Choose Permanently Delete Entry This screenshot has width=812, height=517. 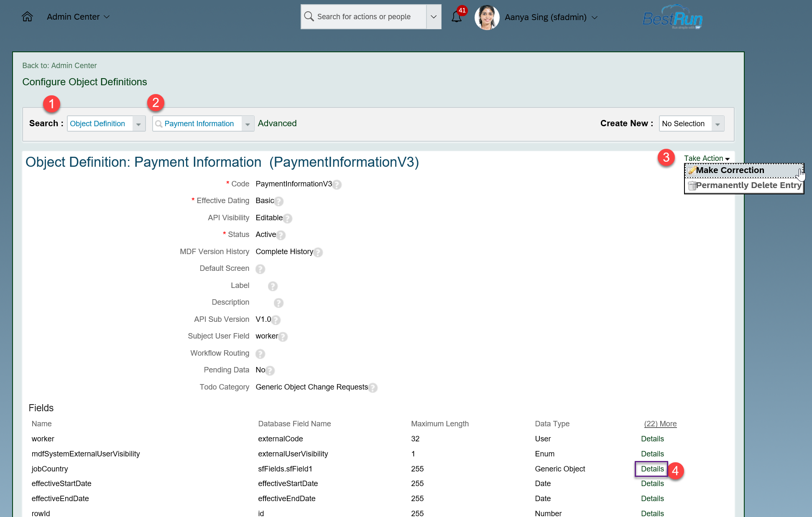(x=744, y=186)
